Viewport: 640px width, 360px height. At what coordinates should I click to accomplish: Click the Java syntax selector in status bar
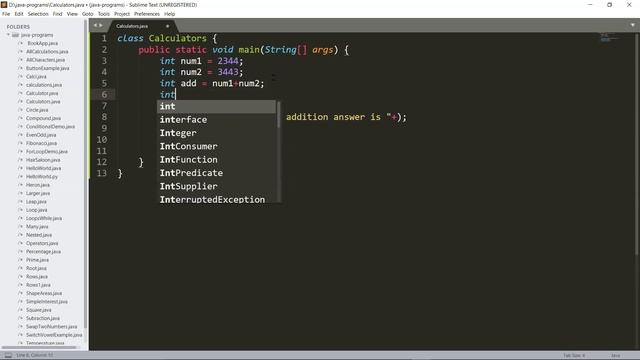[x=616, y=356]
